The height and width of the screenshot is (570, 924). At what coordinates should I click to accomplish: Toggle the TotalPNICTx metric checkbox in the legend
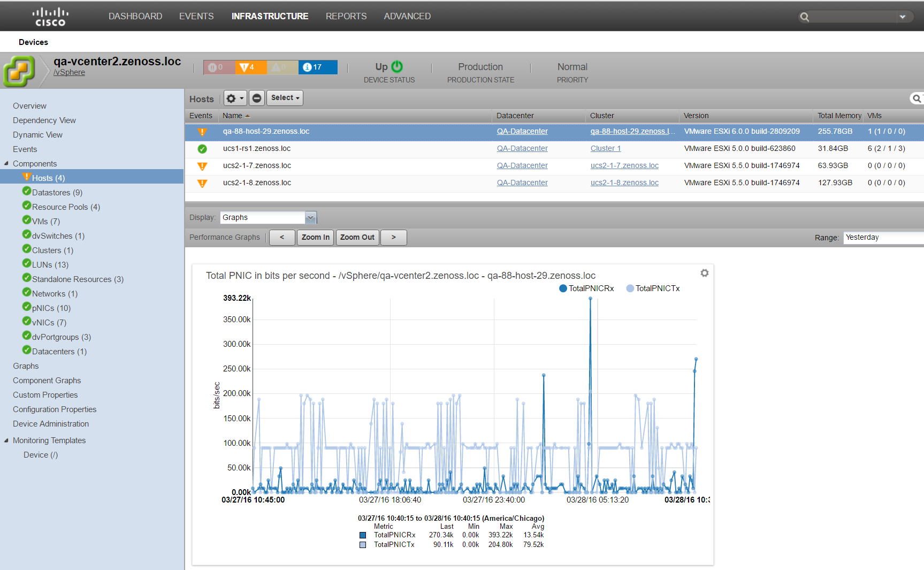coord(362,544)
